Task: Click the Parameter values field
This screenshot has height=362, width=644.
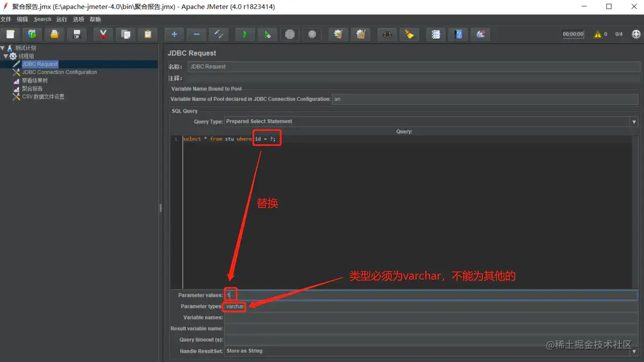Action: 431,295
